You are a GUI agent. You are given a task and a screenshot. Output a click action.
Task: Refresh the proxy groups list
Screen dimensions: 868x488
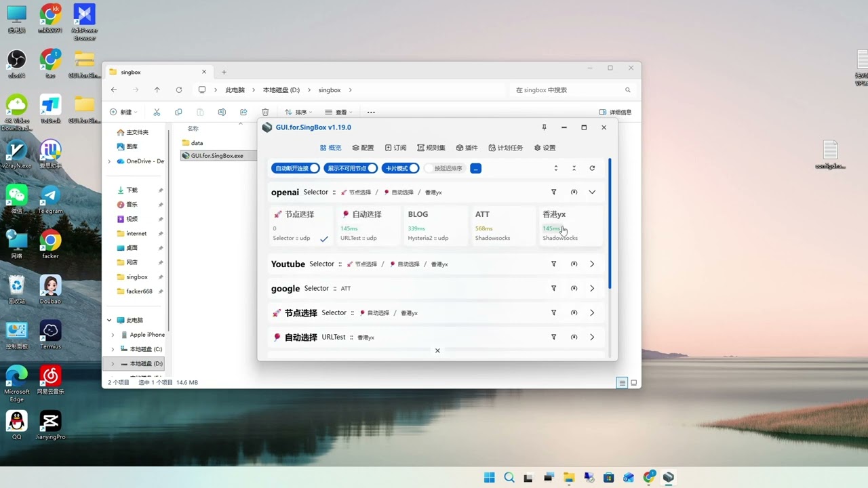[592, 168]
